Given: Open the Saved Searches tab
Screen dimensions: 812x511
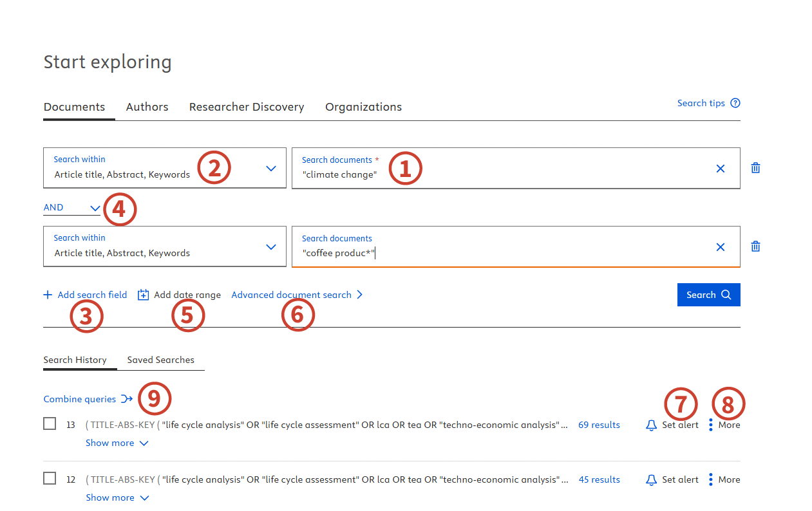Looking at the screenshot, I should pos(160,360).
